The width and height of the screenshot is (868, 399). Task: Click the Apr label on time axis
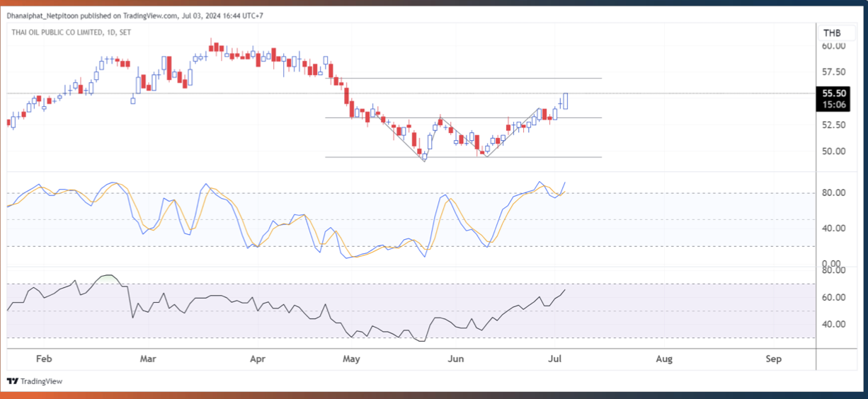[258, 359]
